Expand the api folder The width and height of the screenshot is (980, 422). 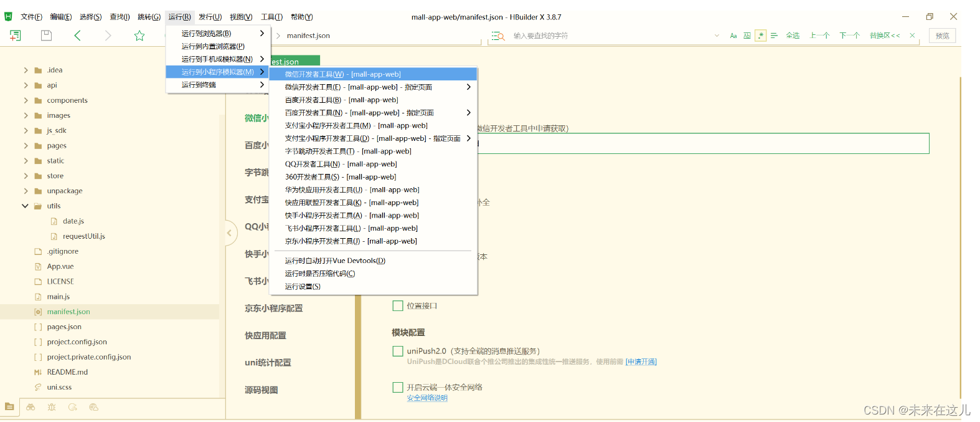click(x=26, y=85)
